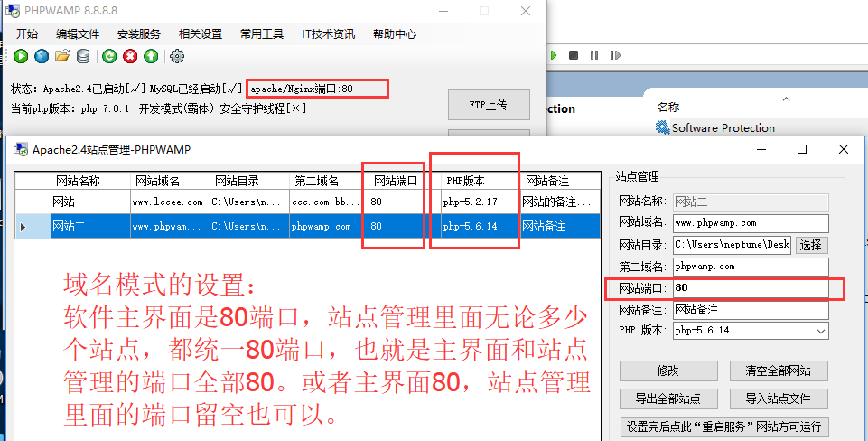Viewport: 868px width, 441px height.
Task: Click the 名称 column header in Services
Action: pos(668,107)
